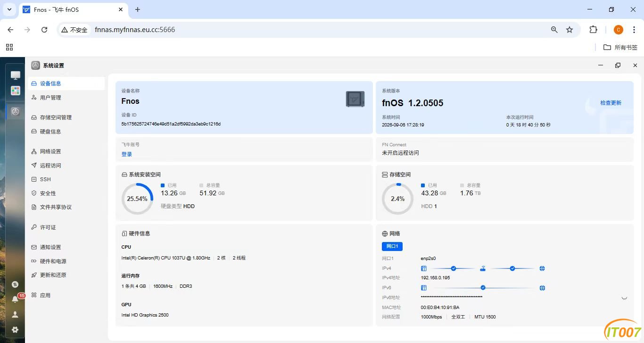Click the IPv6 connection check mark
644x343 pixels.
[483, 288]
